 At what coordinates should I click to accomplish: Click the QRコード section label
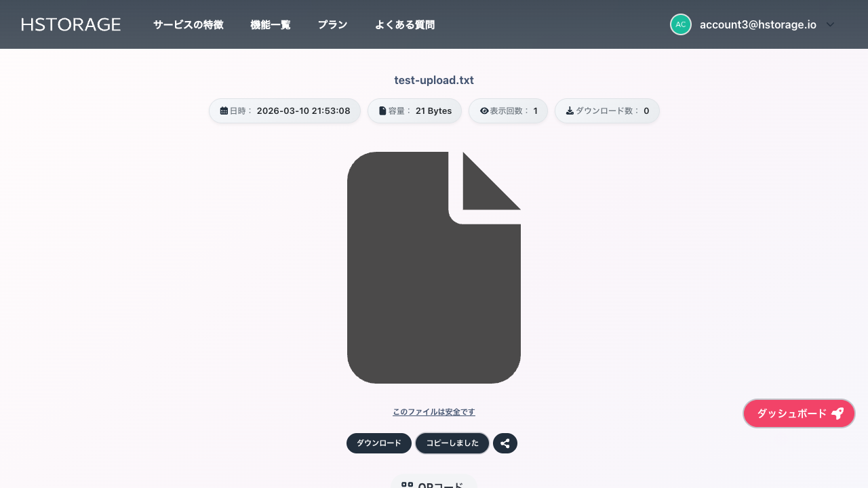pyautogui.click(x=441, y=485)
